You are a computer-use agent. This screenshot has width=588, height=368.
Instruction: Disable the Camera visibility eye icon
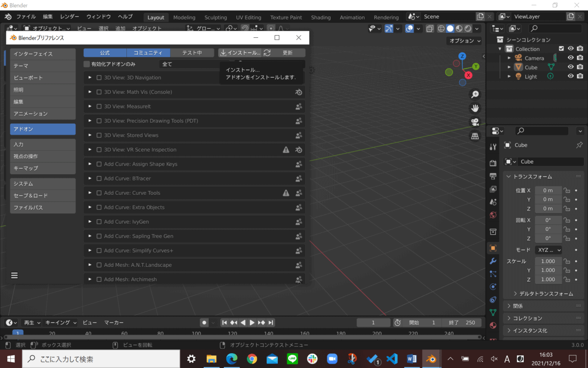(570, 57)
